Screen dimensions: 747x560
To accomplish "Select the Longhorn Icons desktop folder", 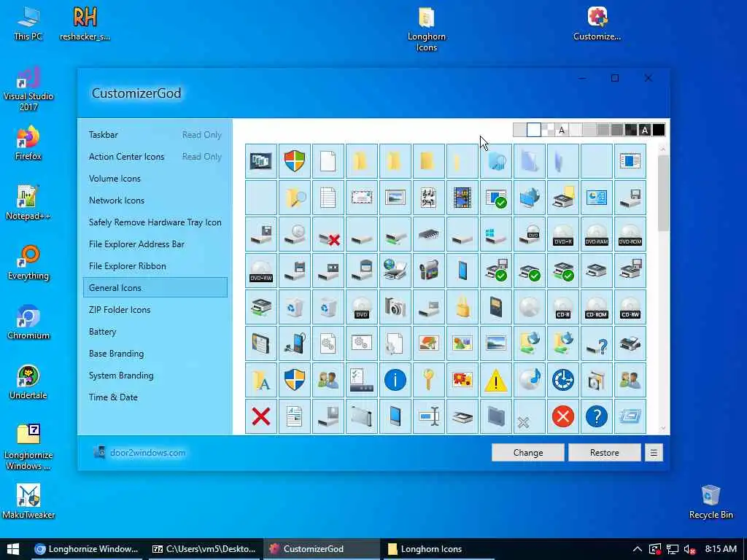I will pos(426,28).
